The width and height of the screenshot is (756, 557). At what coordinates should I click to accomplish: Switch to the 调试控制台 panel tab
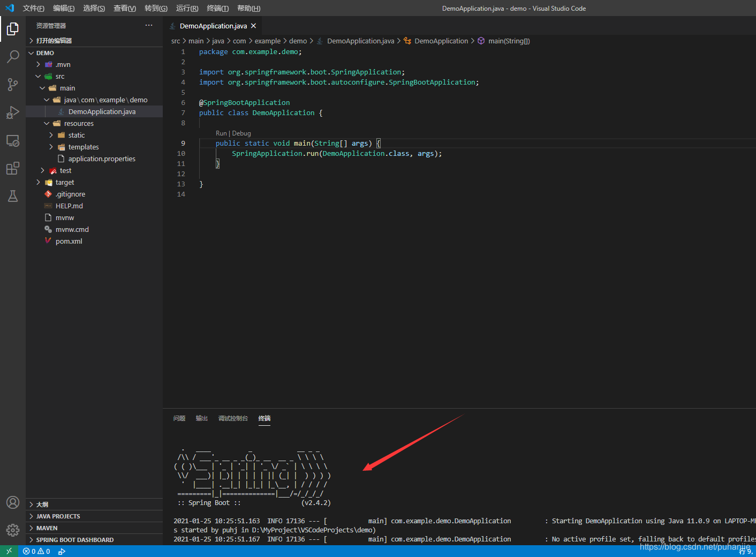(x=233, y=418)
